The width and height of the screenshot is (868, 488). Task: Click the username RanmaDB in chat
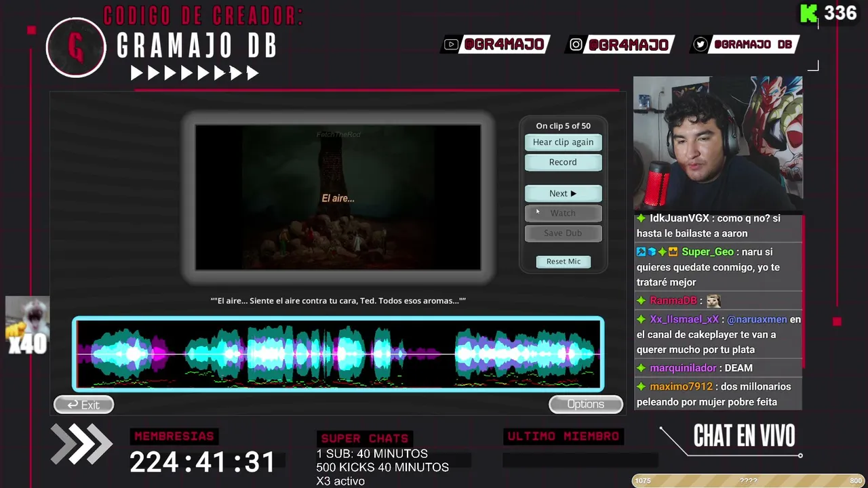(673, 301)
